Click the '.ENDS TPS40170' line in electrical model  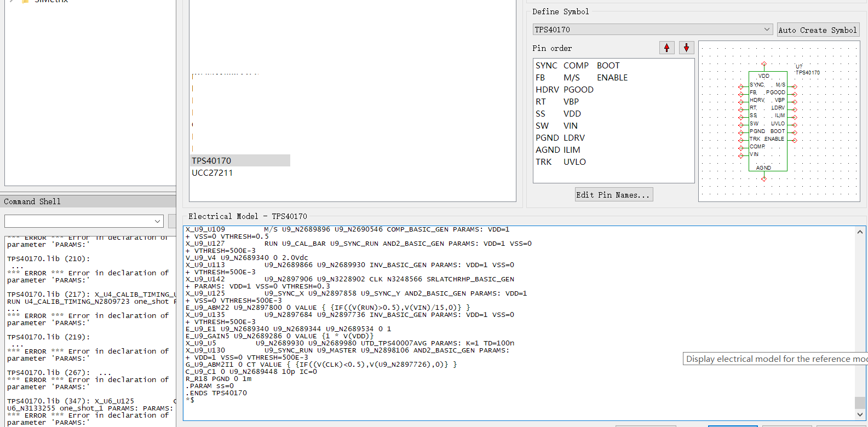[216, 393]
